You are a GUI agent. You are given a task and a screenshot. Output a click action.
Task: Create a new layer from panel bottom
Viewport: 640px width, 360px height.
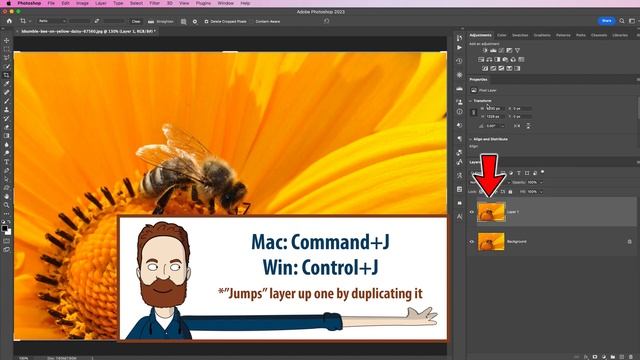pos(622,357)
